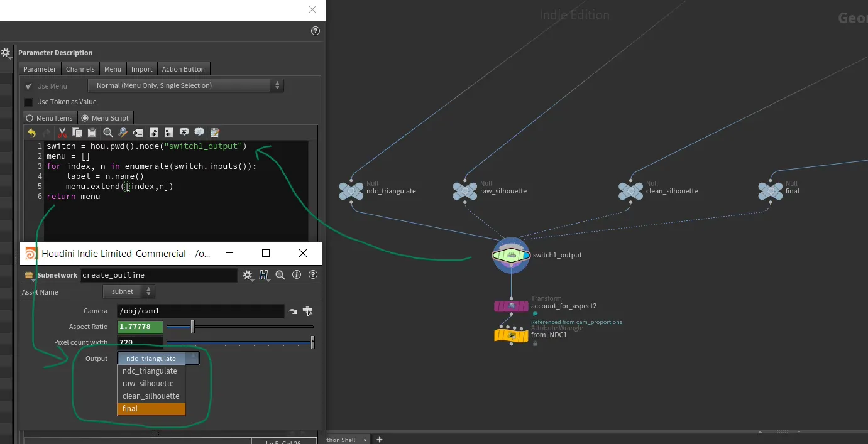The width and height of the screenshot is (868, 444).
Task: Click the switch1_output node icon
Action: click(511, 255)
